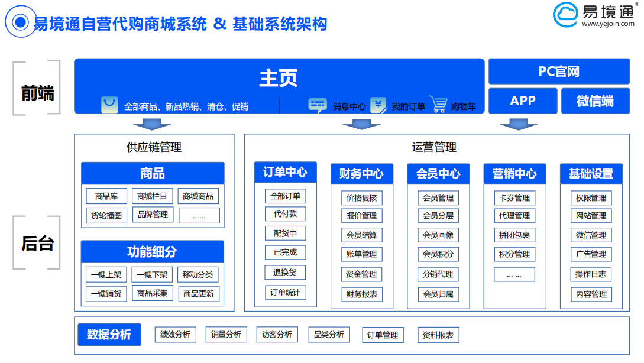Select the PC官网 block
644x363 pixels.
[x=559, y=72]
